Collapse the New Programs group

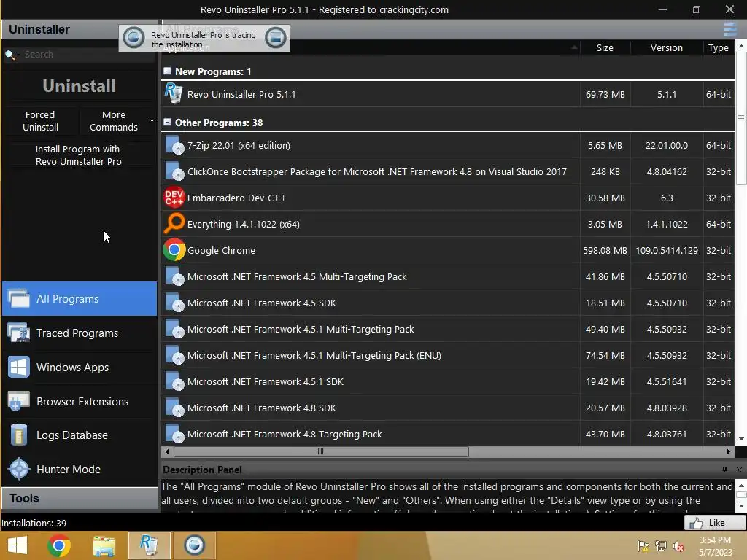pyautogui.click(x=167, y=71)
